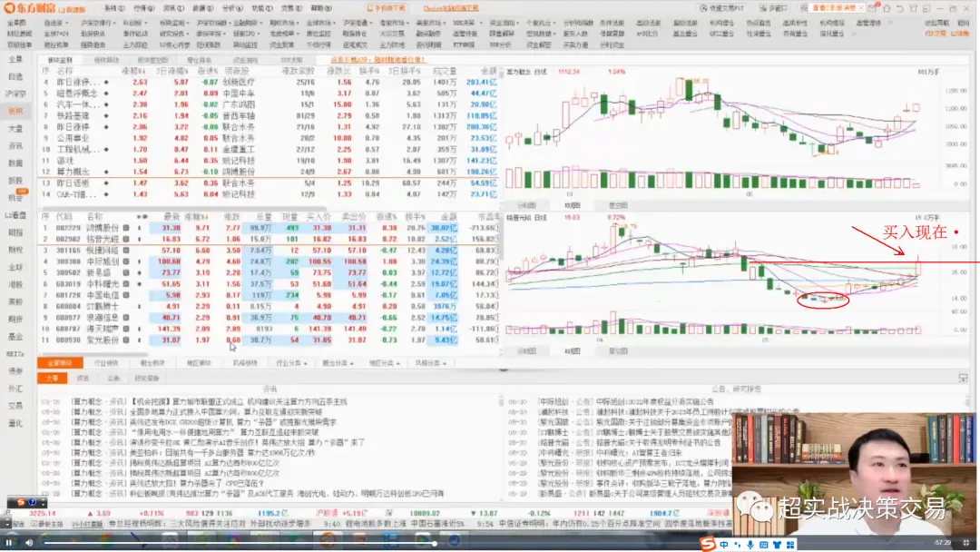The height and width of the screenshot is (552, 980).
Task: Click info icon beside 紫光股份
Action: (125, 340)
